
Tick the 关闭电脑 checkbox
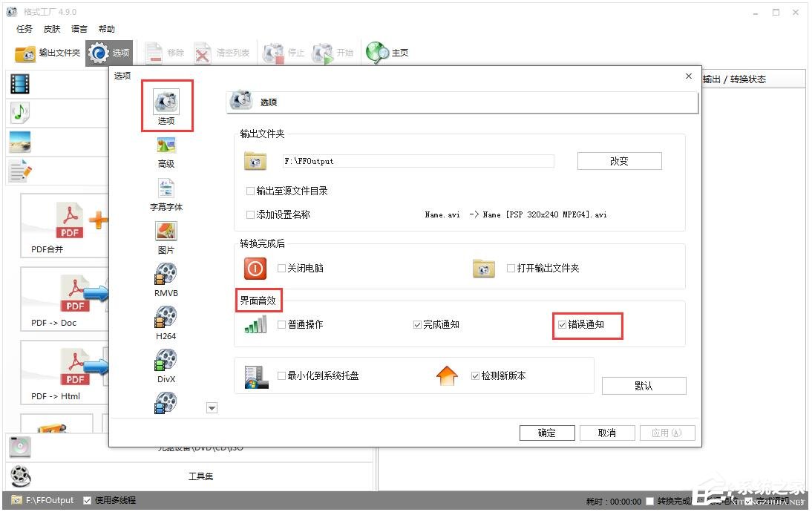pos(282,268)
